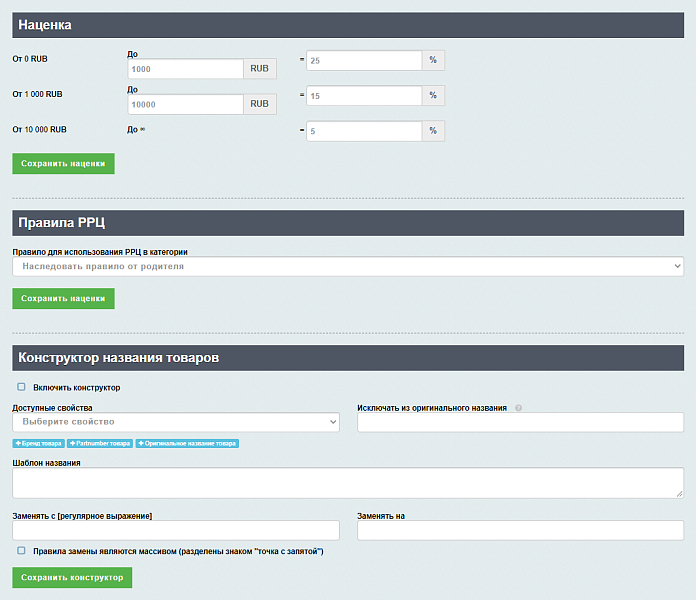Focus the upper limit field showing 1000
This screenshot has height=600, width=696.
186,69
